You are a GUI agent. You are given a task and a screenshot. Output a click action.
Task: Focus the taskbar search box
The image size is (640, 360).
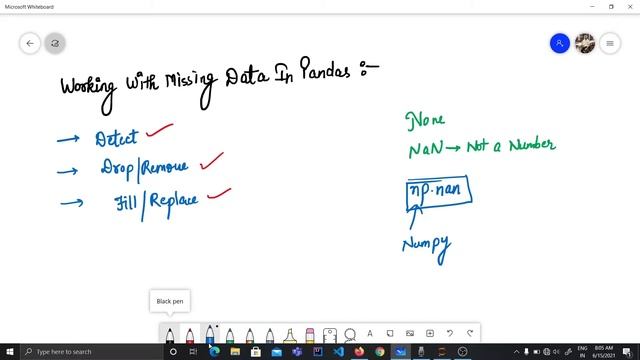[x=91, y=352]
